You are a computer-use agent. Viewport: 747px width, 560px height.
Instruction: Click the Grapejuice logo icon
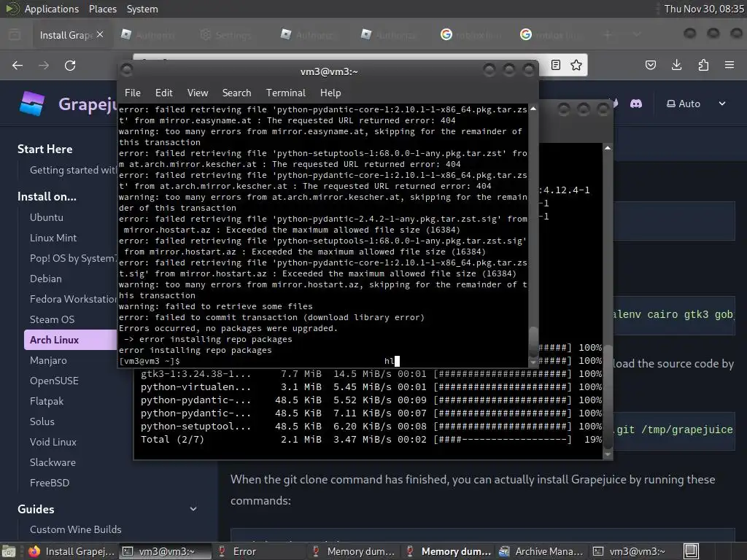click(32, 104)
